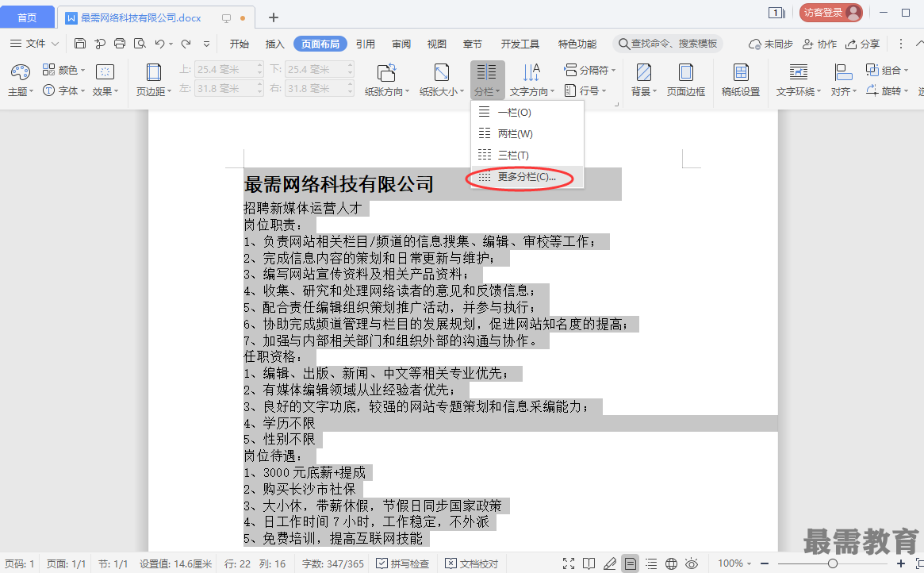Open the 主题 theme palette icon
The image size is (924, 573).
pos(20,72)
